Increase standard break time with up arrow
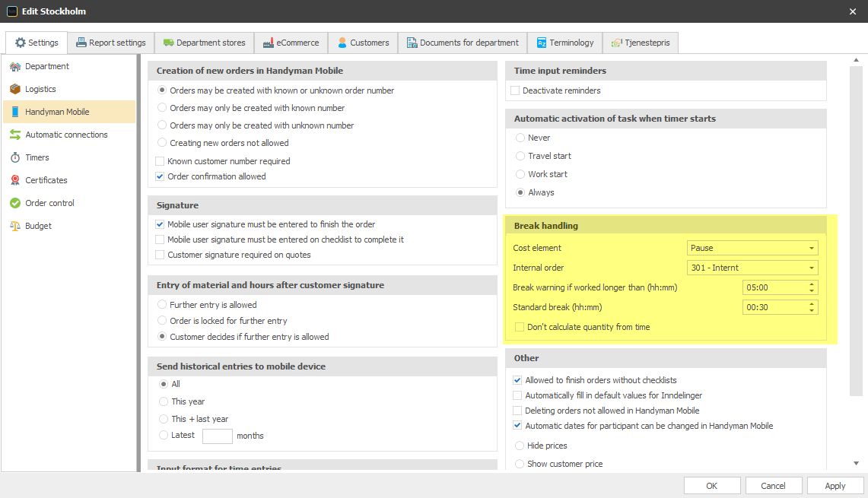 (x=812, y=304)
